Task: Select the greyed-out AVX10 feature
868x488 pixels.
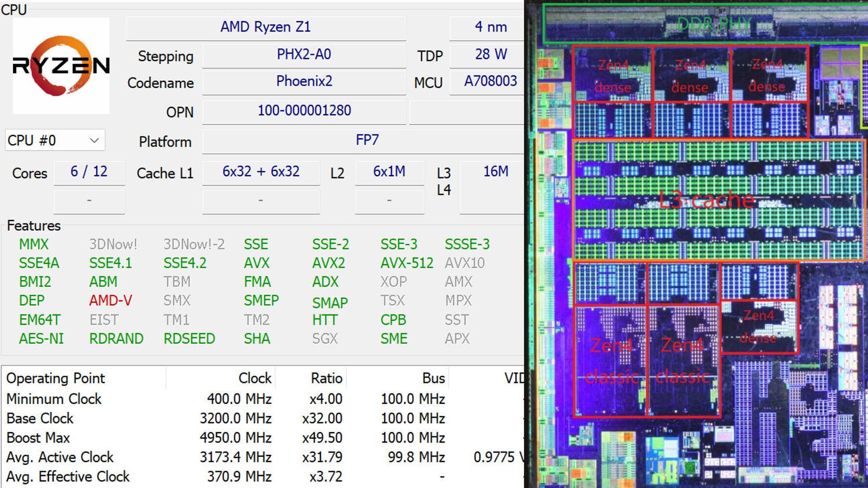Action: pyautogui.click(x=465, y=264)
